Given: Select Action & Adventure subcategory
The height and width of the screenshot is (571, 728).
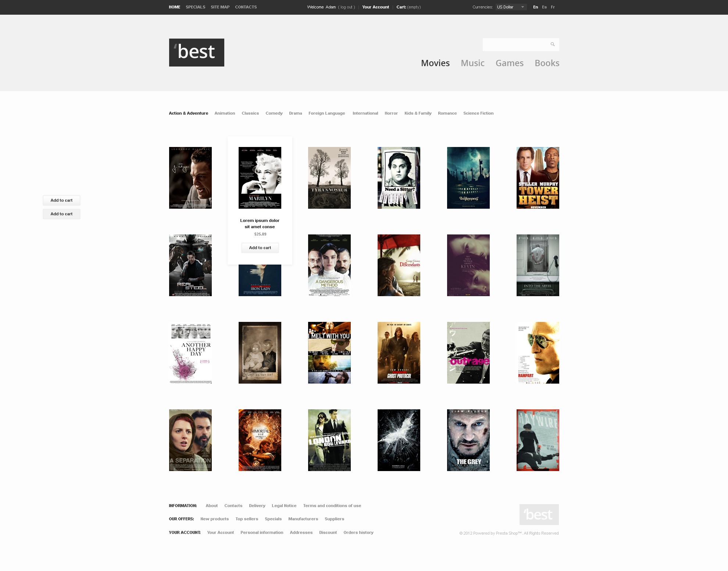Looking at the screenshot, I should click(189, 113).
